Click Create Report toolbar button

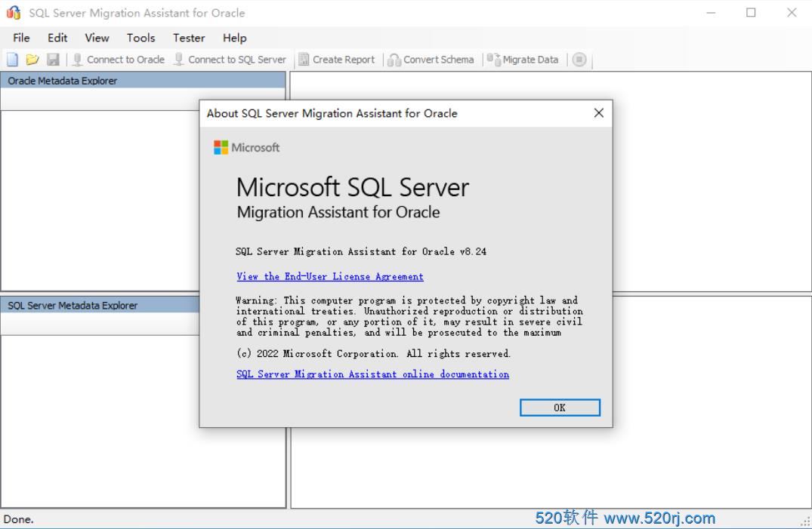[x=337, y=60]
